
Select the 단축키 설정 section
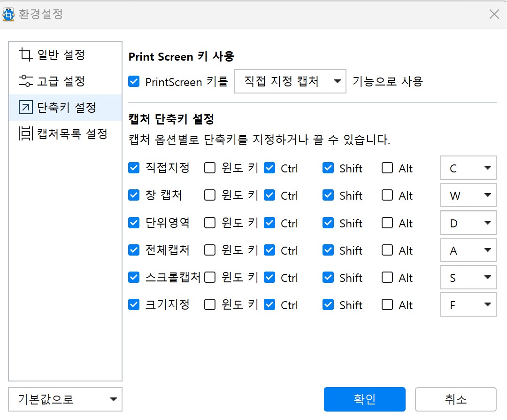pyautogui.click(x=65, y=108)
